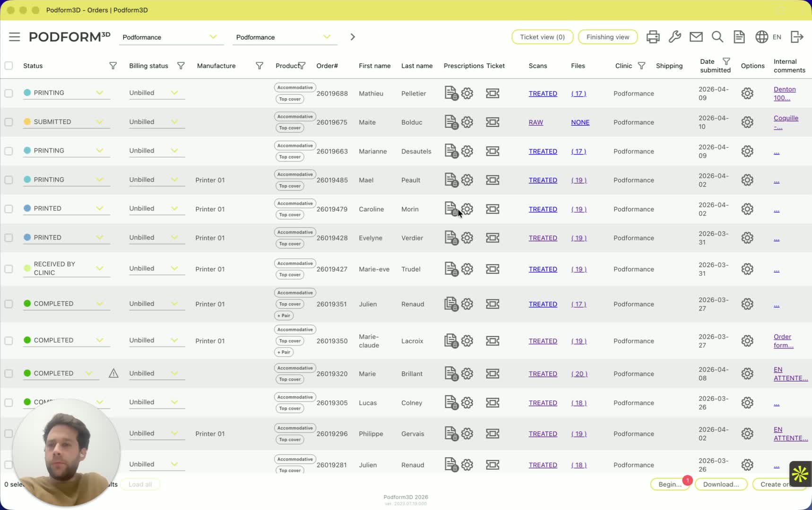
Task: Filter the Clinic column
Action: [x=641, y=66]
